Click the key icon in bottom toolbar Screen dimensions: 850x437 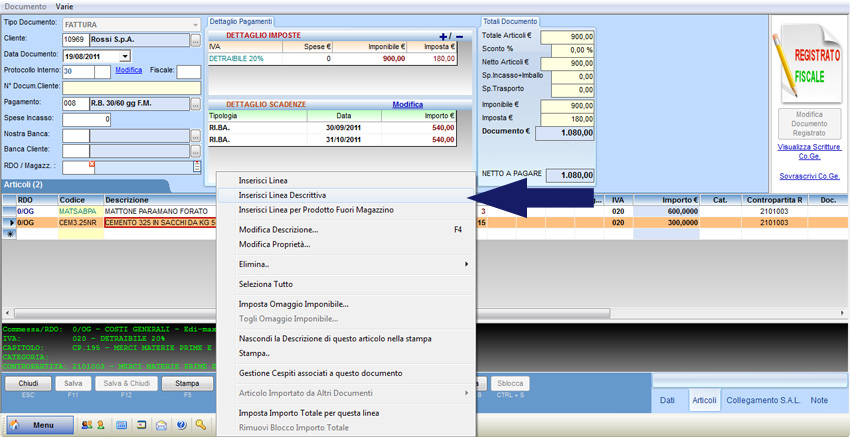(201, 425)
